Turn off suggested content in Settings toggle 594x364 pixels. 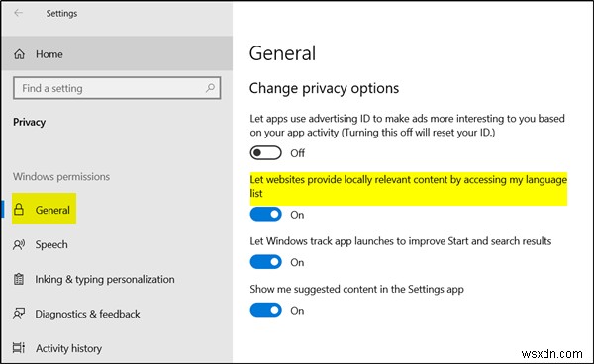(265, 311)
